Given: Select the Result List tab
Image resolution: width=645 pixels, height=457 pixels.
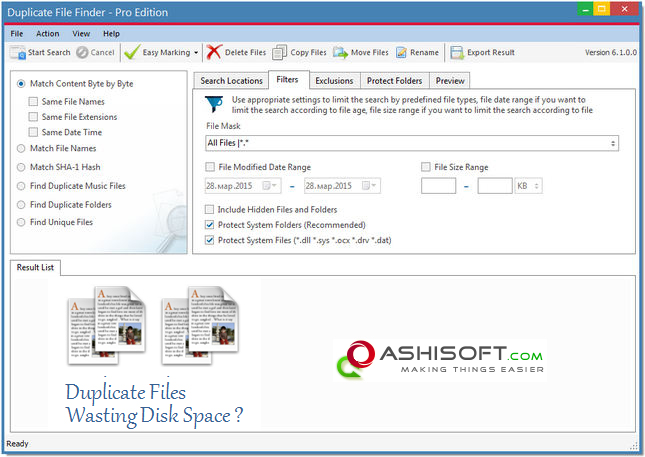Looking at the screenshot, I should 35,267.
